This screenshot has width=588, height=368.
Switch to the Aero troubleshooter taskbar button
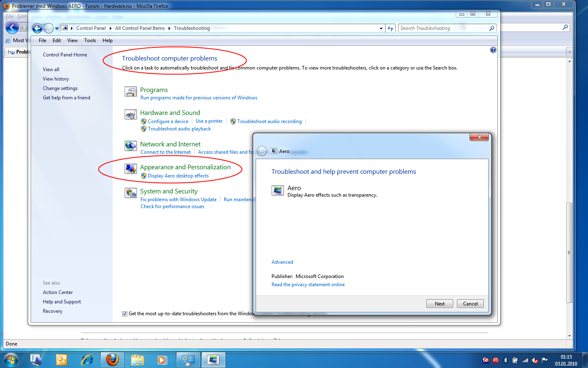(213, 360)
